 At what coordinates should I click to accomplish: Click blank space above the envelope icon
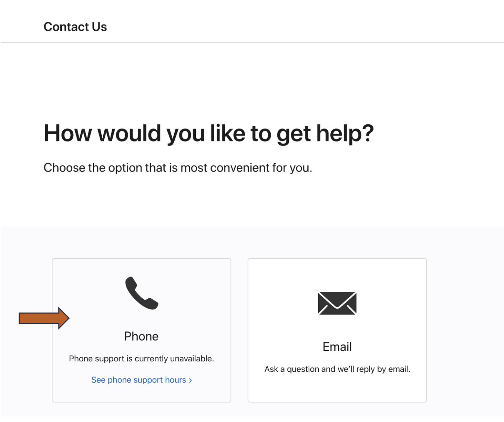point(337,274)
